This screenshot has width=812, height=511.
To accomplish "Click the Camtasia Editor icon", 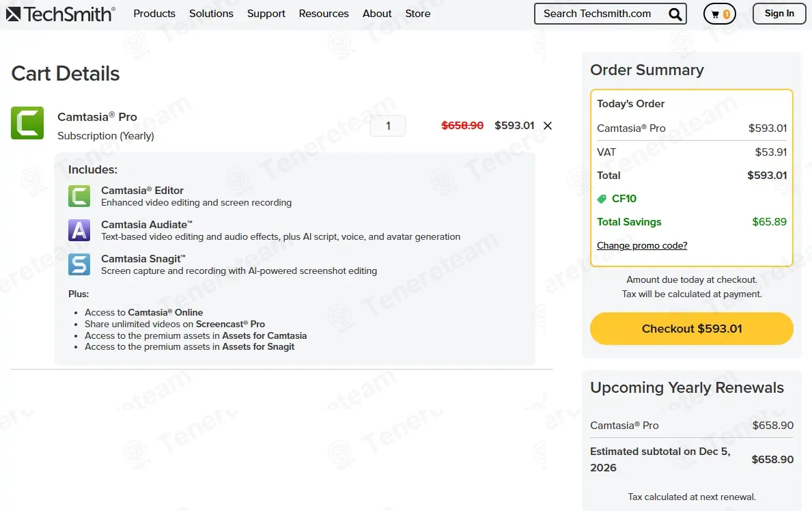I will point(79,196).
